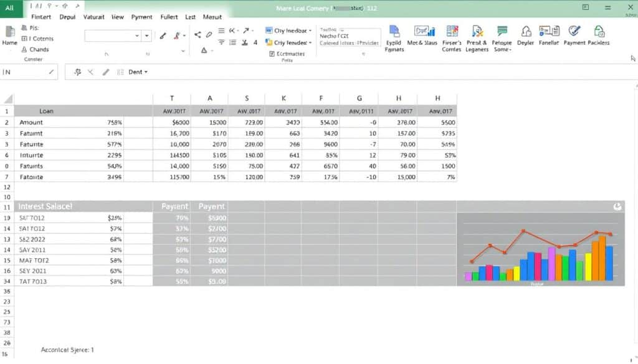Click the triangle shape icon

pos(204,50)
